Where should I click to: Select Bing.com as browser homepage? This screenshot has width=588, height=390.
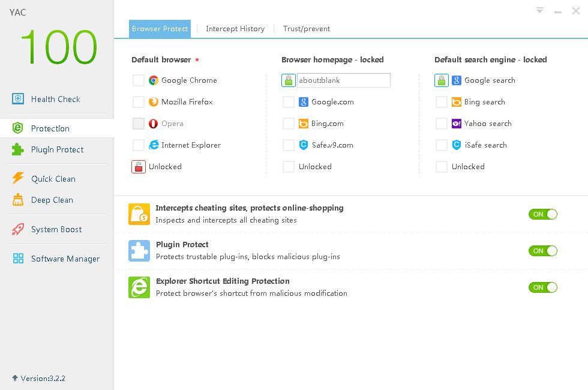click(x=289, y=124)
